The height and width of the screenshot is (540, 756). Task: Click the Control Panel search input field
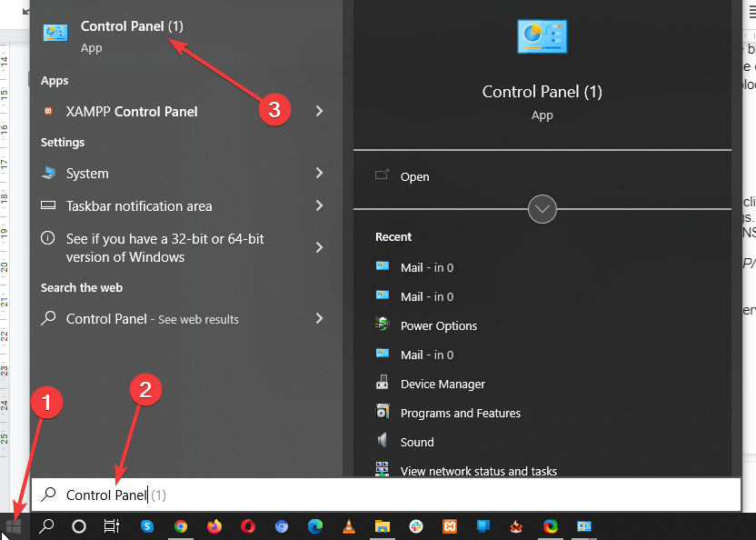385,495
